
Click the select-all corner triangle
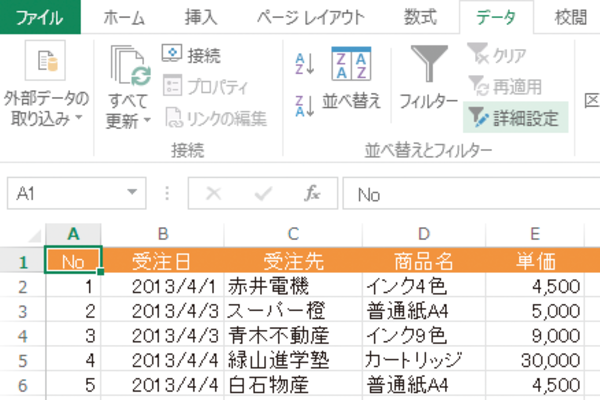[x=34, y=236]
